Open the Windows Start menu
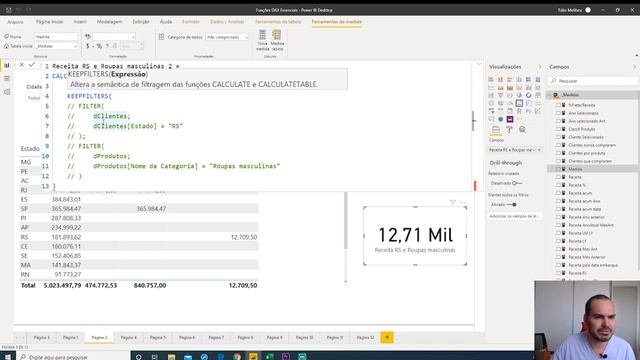640x360 pixels. pyautogui.click(x=8, y=357)
